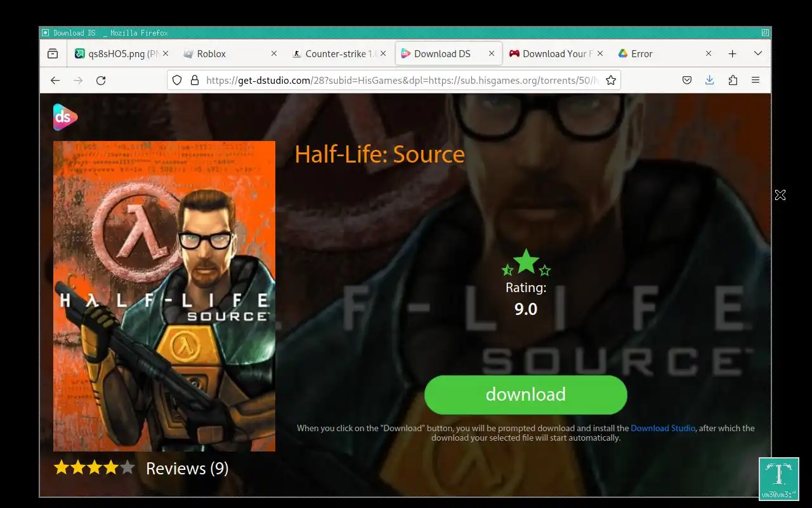Open the extensions puzzle icon
Screen dimensions: 812x508
(x=733, y=80)
